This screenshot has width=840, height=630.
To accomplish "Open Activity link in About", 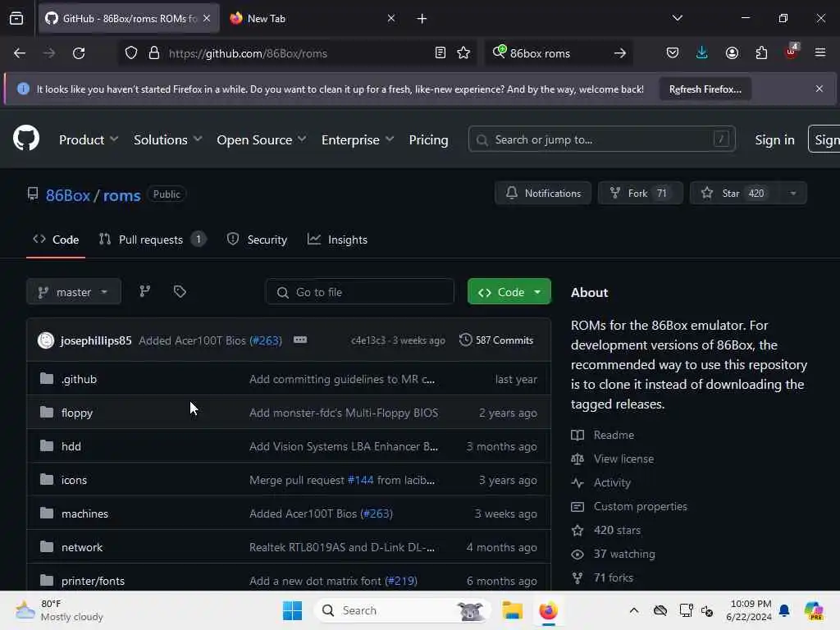I will click(x=612, y=482).
